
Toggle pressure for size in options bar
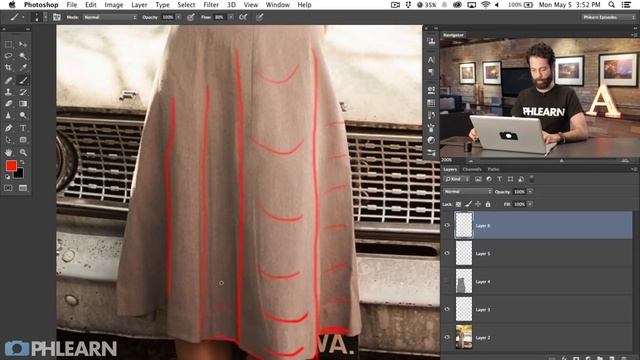tap(260, 17)
